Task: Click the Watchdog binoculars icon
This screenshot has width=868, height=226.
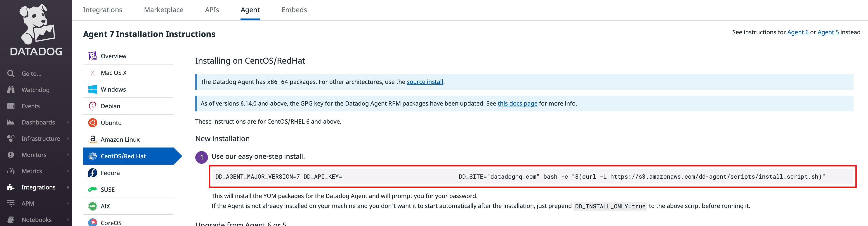Action: [11, 90]
